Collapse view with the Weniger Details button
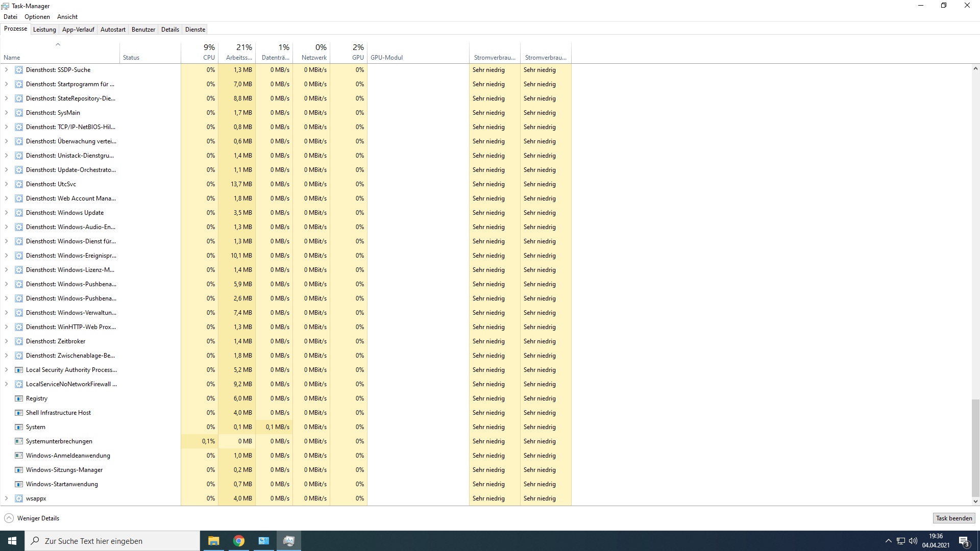Screen dimensions: 980x551 (32, 518)
